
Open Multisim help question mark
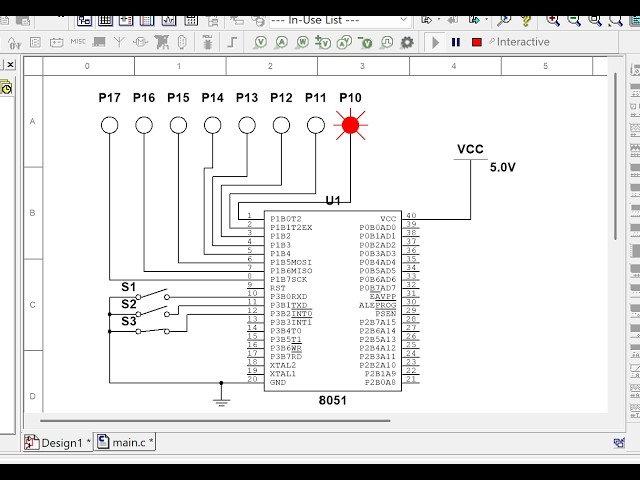pos(526,20)
